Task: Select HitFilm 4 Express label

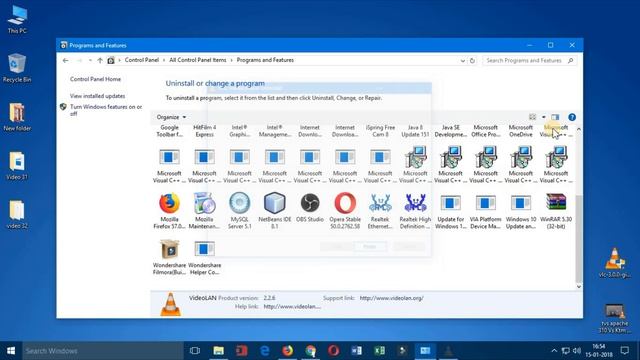Action: click(x=204, y=131)
